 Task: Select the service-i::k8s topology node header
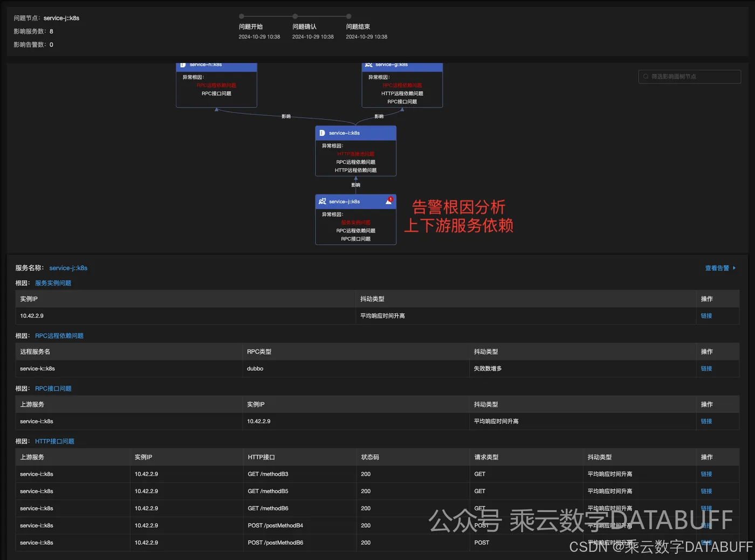coord(356,133)
